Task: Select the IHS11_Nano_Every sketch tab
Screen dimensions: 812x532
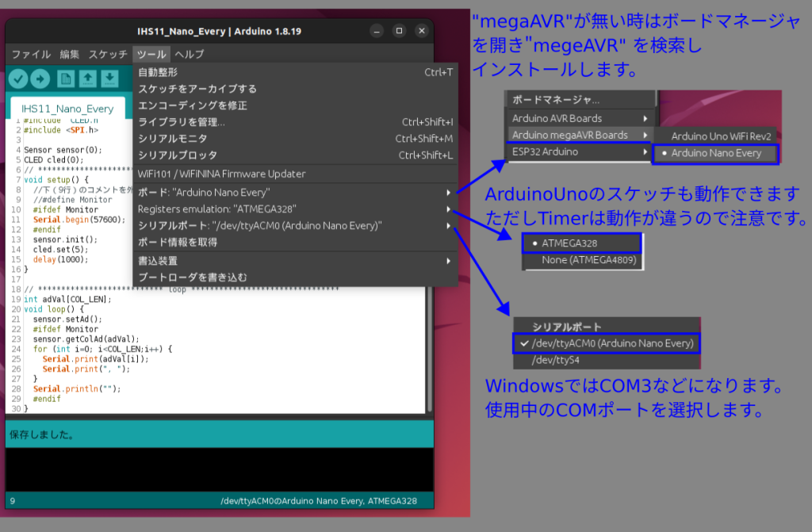Action: 67,109
